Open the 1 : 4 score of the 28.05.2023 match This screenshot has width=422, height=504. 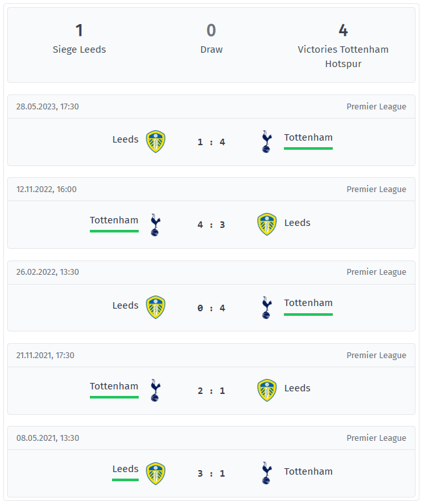coord(211,142)
